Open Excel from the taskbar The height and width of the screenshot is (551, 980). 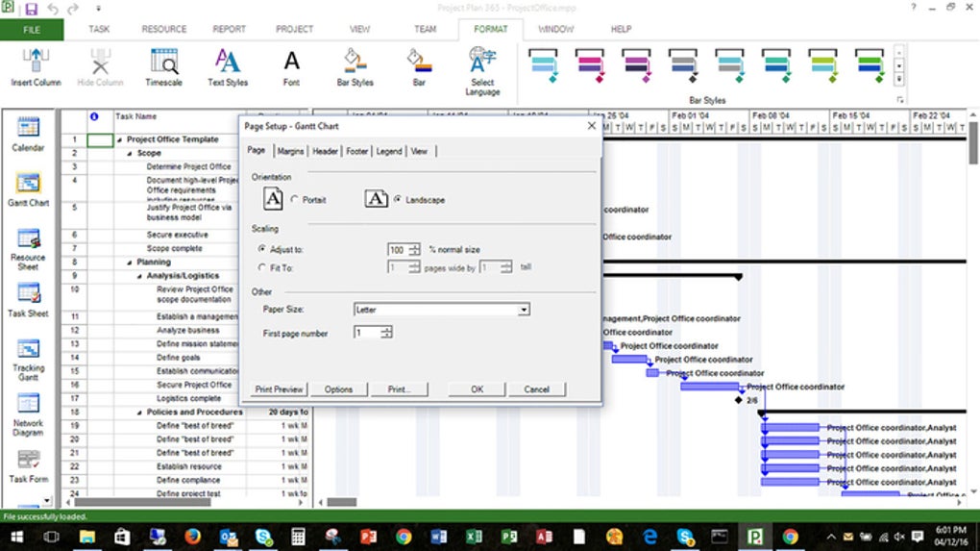pos(474,537)
